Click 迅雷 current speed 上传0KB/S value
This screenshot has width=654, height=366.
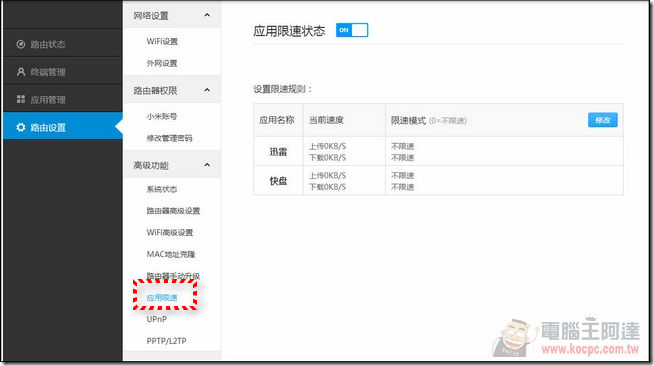327,146
